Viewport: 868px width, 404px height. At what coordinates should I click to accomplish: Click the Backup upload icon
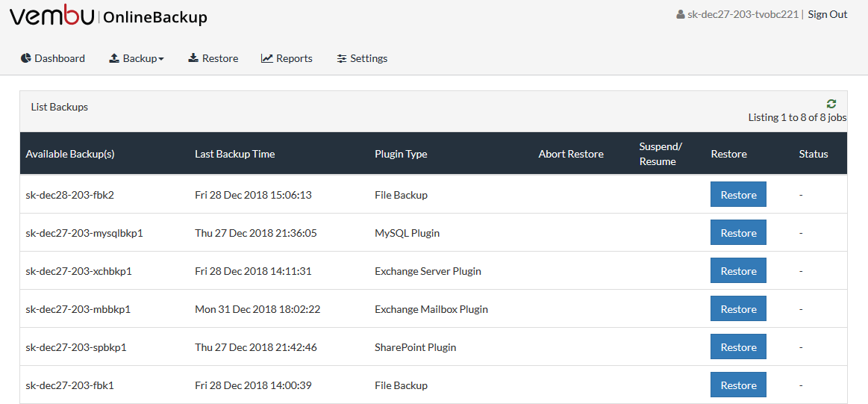[114, 58]
